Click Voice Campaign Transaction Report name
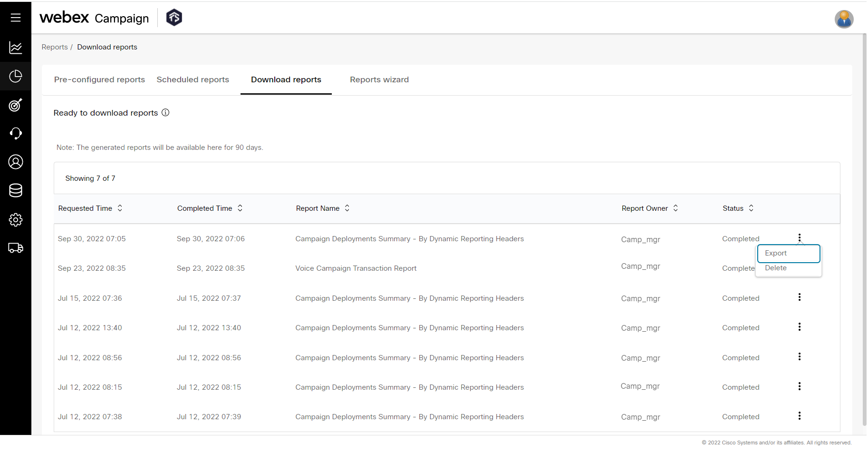 pos(356,268)
